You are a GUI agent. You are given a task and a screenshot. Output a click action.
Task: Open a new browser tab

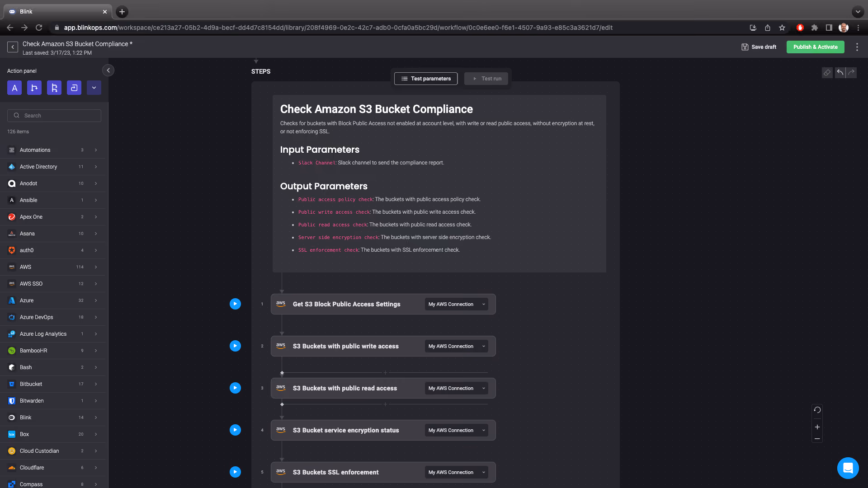pos(122,12)
